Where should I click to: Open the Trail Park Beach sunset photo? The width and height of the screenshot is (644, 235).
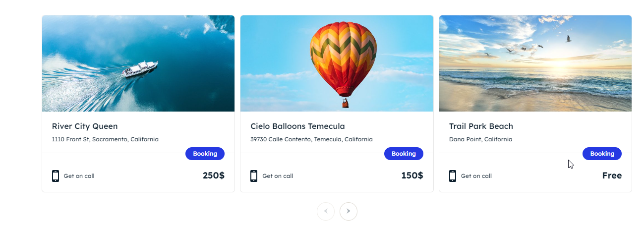[535, 63]
